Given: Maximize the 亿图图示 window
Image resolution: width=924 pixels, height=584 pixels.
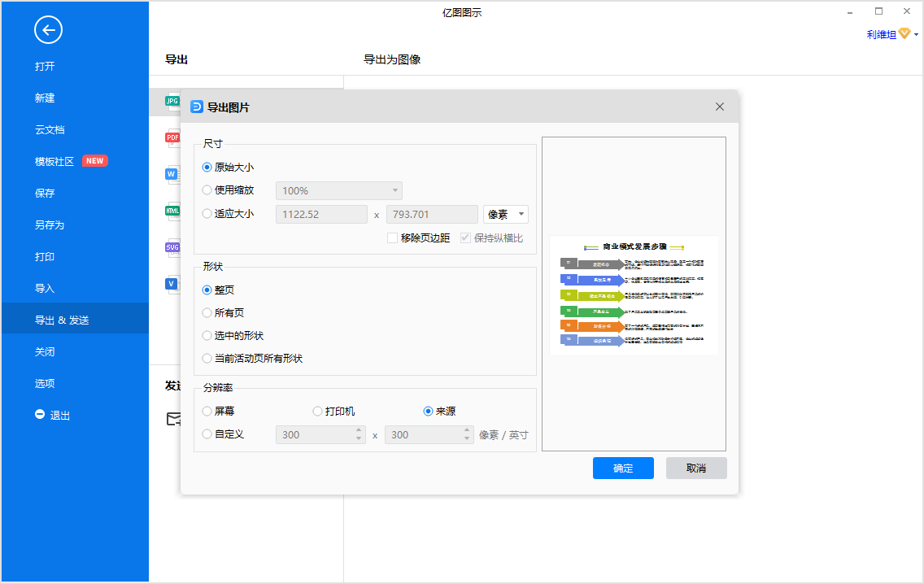Looking at the screenshot, I should pyautogui.click(x=878, y=11).
